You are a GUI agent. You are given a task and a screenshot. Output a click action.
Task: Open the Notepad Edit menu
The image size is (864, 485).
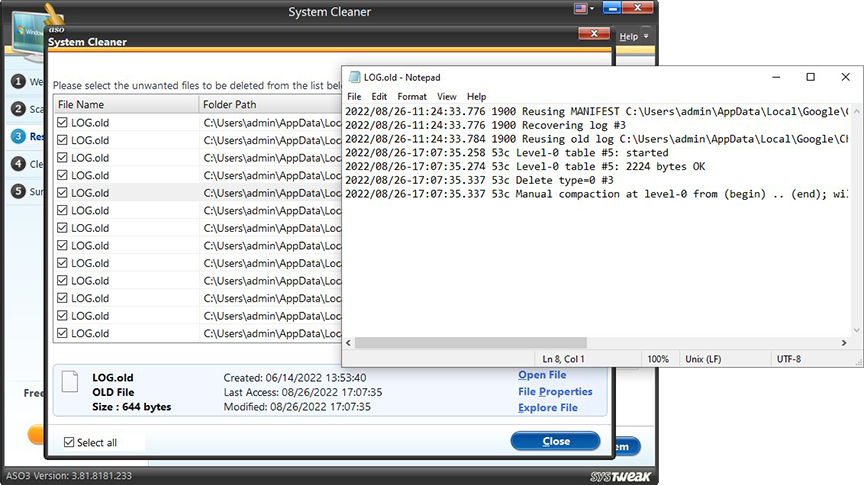coord(379,96)
